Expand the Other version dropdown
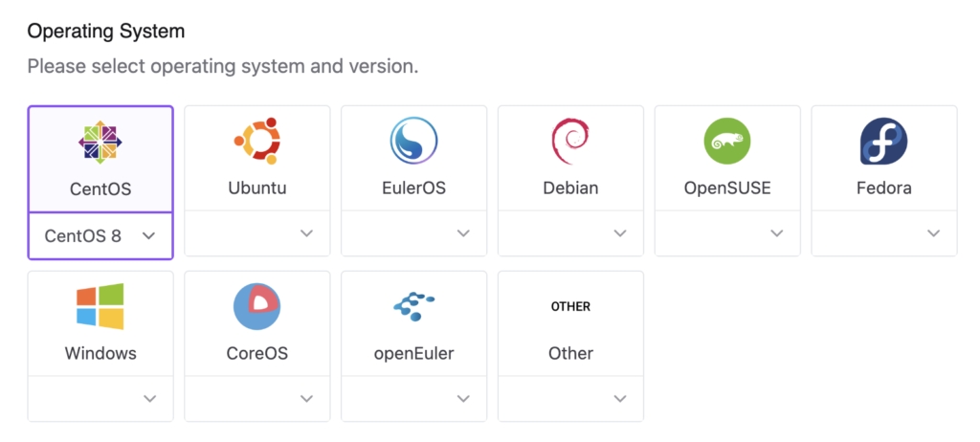Viewport: 980px width, 442px height. pos(570,399)
